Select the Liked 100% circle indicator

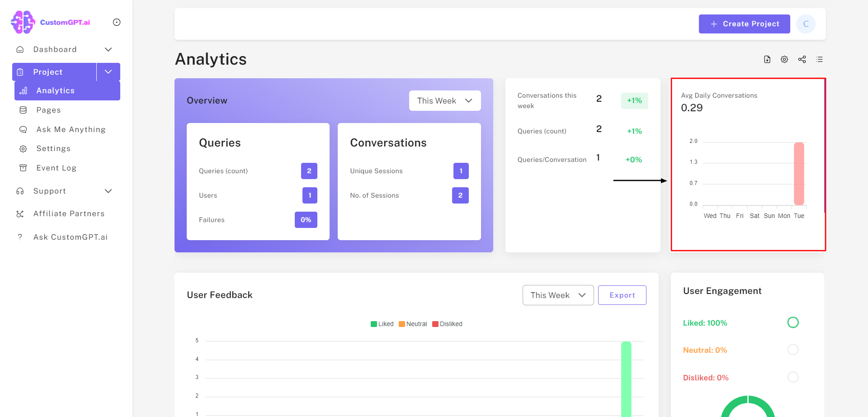point(793,322)
